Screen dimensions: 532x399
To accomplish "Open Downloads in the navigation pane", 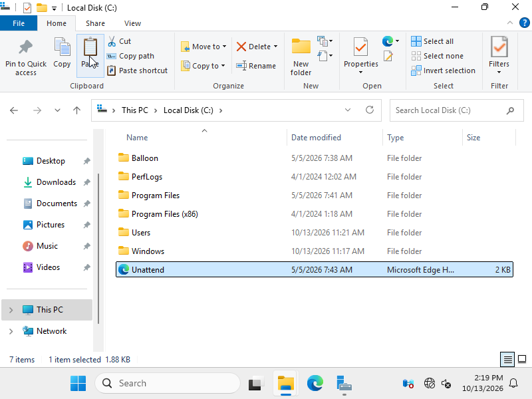I will click(56, 182).
